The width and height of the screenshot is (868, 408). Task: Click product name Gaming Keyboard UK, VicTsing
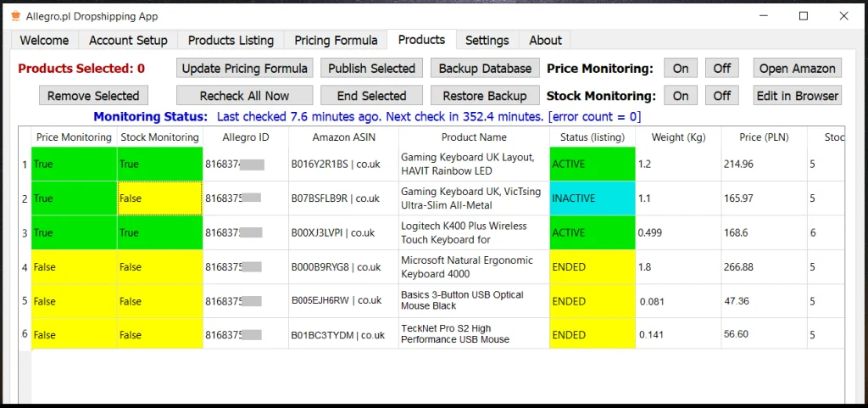pyautogui.click(x=474, y=198)
